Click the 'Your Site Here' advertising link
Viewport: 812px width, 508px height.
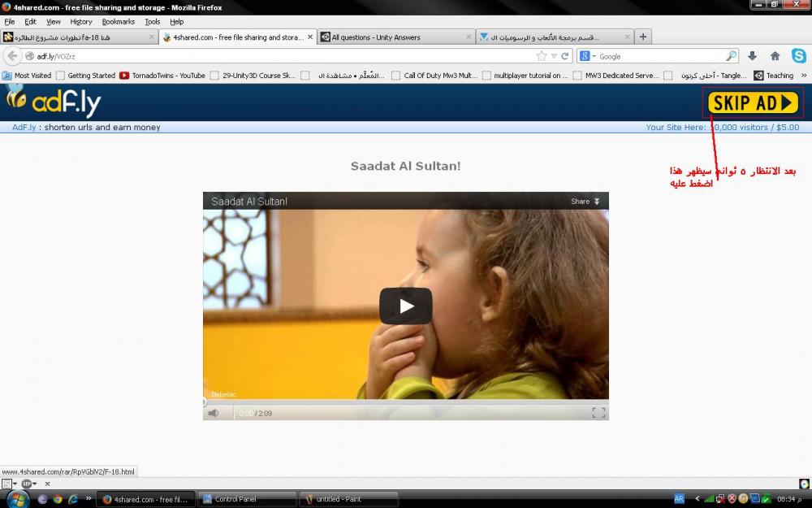coord(722,127)
